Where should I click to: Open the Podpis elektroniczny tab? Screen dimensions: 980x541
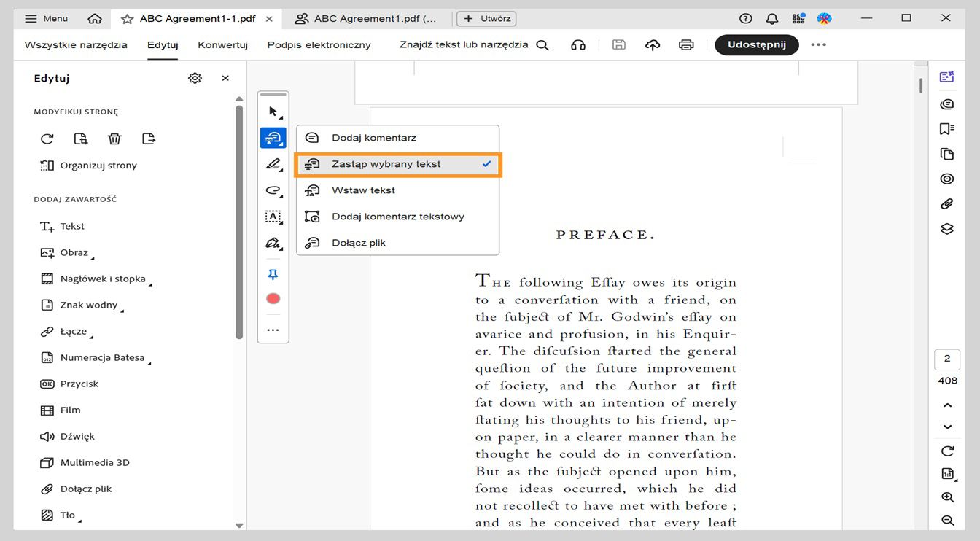point(319,45)
